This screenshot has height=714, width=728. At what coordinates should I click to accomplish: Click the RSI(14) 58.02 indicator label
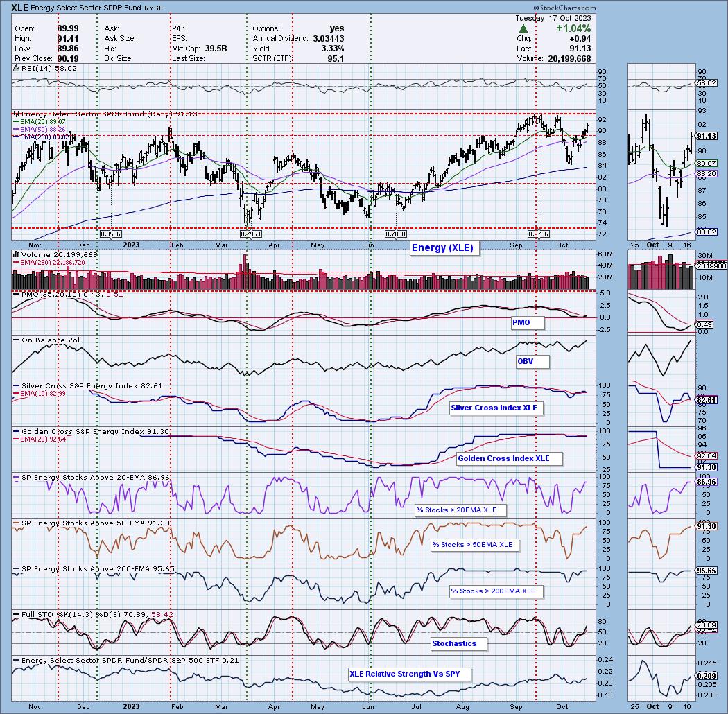[49, 68]
